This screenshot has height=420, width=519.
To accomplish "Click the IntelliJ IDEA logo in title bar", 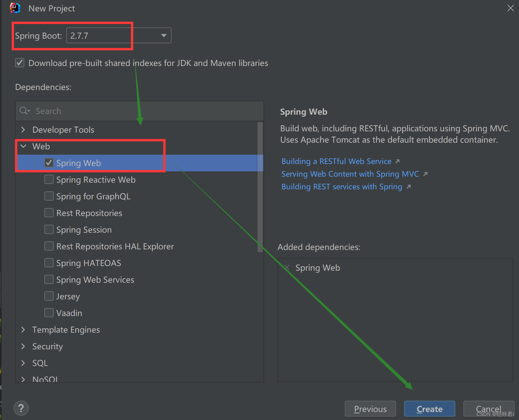I will point(15,8).
